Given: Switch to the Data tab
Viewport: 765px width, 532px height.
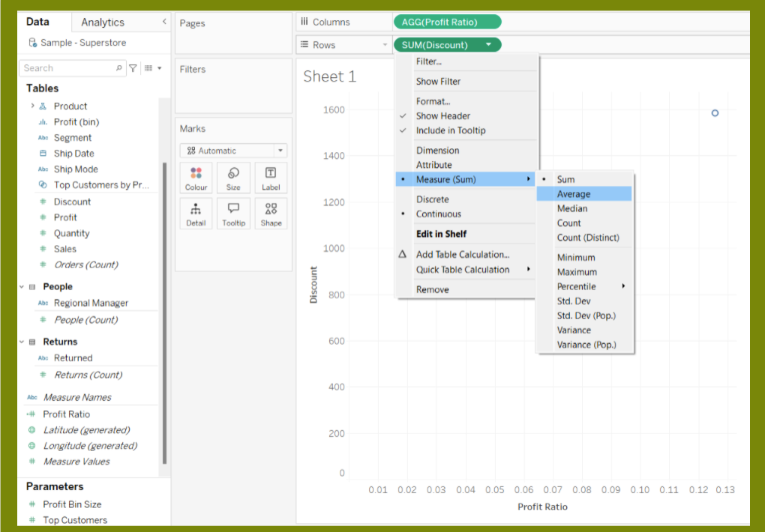Looking at the screenshot, I should [37, 22].
